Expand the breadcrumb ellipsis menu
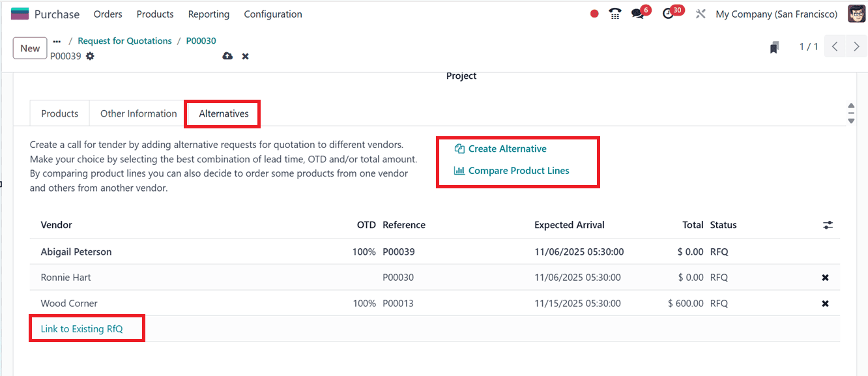 pyautogui.click(x=56, y=40)
